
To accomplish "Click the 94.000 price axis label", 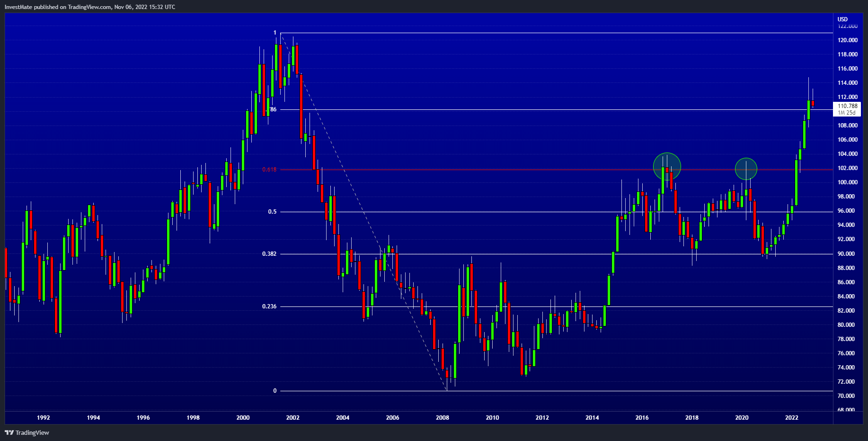I will coord(847,225).
